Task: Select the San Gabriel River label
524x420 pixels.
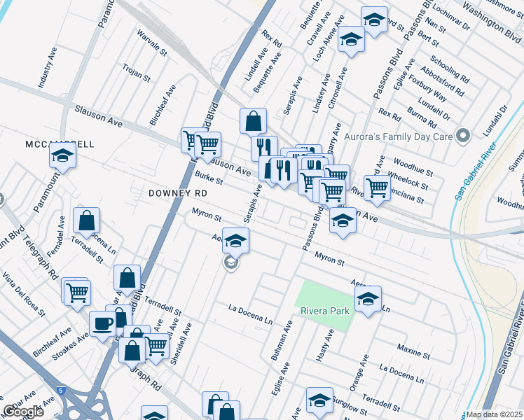Action: tap(476, 171)
